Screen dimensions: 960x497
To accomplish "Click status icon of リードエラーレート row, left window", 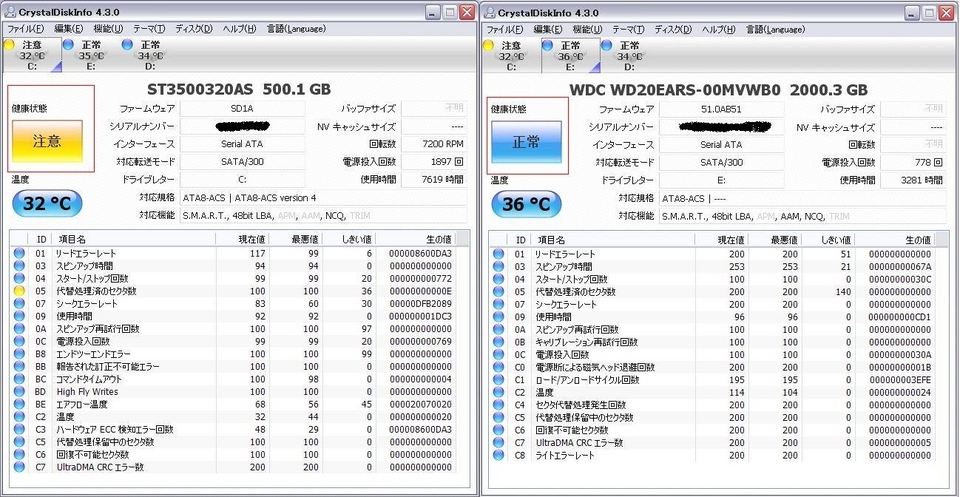I will click(x=19, y=253).
